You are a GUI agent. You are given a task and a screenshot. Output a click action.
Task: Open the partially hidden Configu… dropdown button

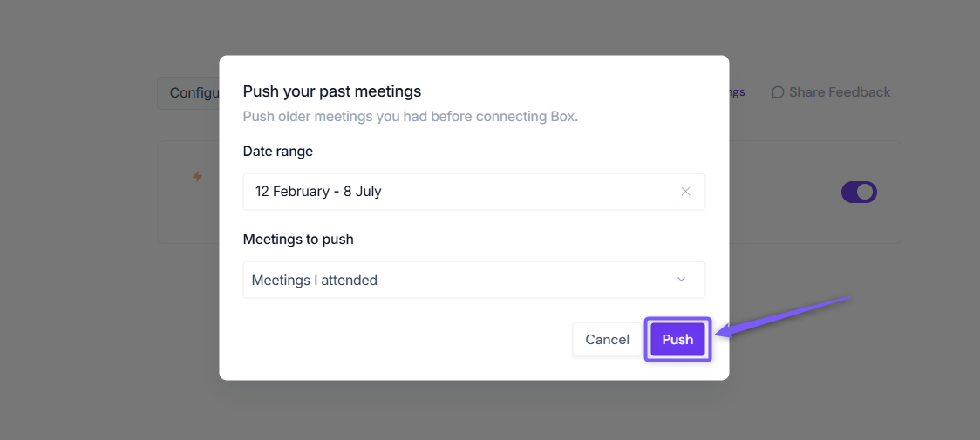188,93
